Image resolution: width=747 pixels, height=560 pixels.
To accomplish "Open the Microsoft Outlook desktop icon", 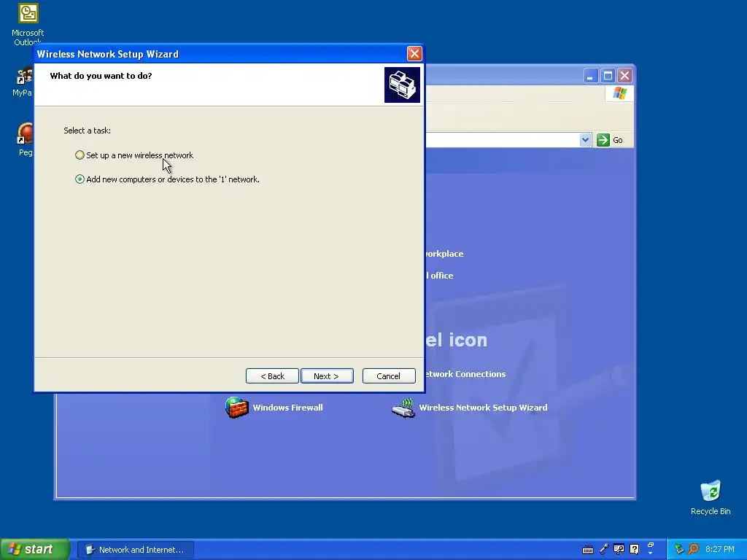I will 28,24.
